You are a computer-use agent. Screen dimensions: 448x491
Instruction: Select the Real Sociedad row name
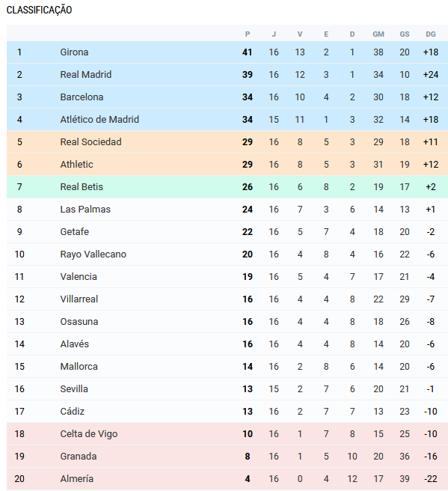point(90,142)
